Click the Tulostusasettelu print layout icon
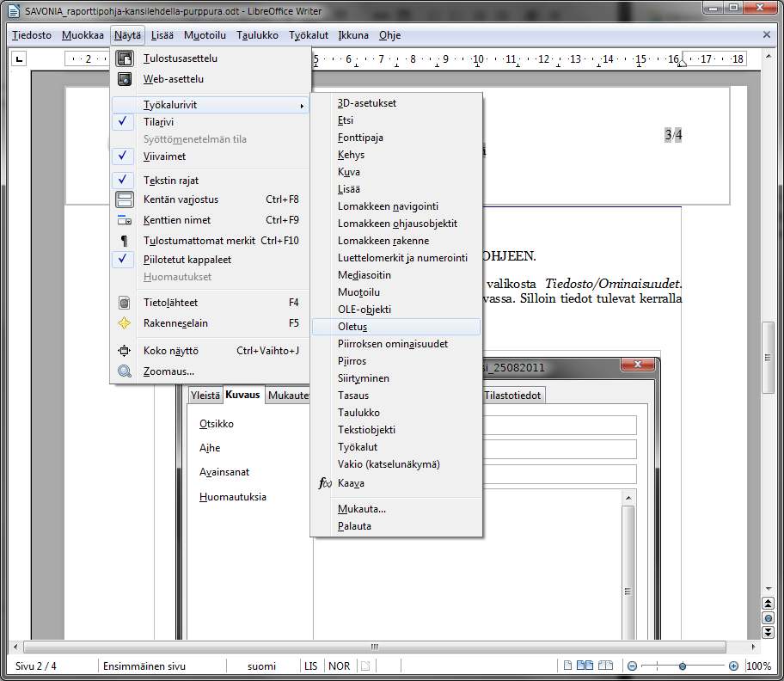This screenshot has width=784, height=681. coord(125,58)
